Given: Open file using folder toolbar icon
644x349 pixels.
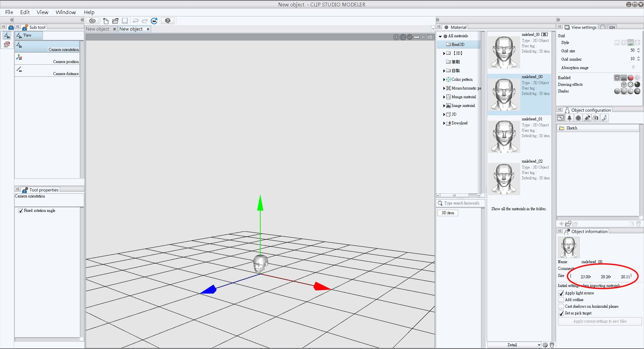Looking at the screenshot, I should coord(115,21).
